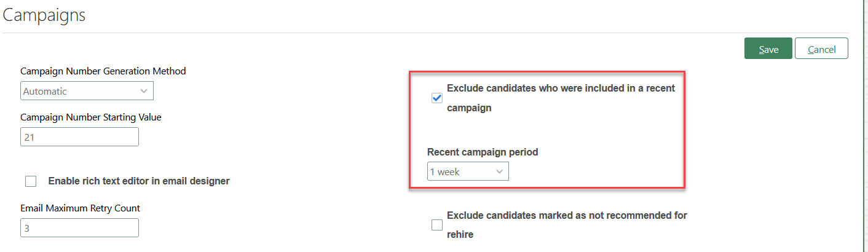
Task: Open the Recent campaign period dropdown
Action: pyautogui.click(x=467, y=172)
